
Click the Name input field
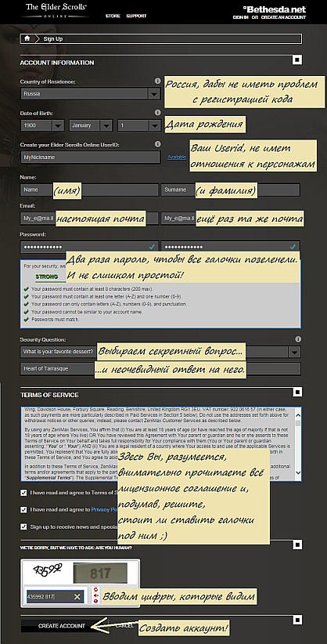89,190
